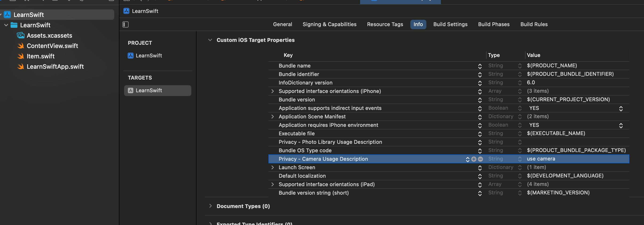Screen dimensions: 644x225
Task: Open LearnSwiftApp.swift in the navigator
Action: click(55, 67)
